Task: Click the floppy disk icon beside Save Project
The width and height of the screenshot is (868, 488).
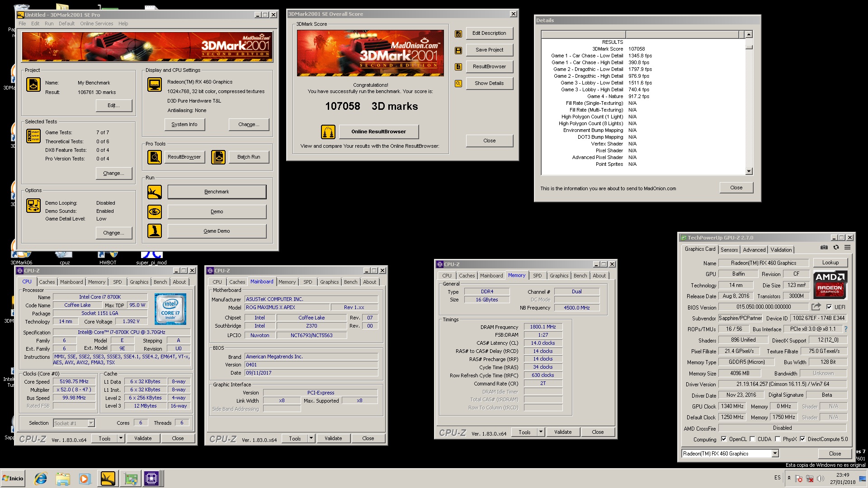Action: 458,50
